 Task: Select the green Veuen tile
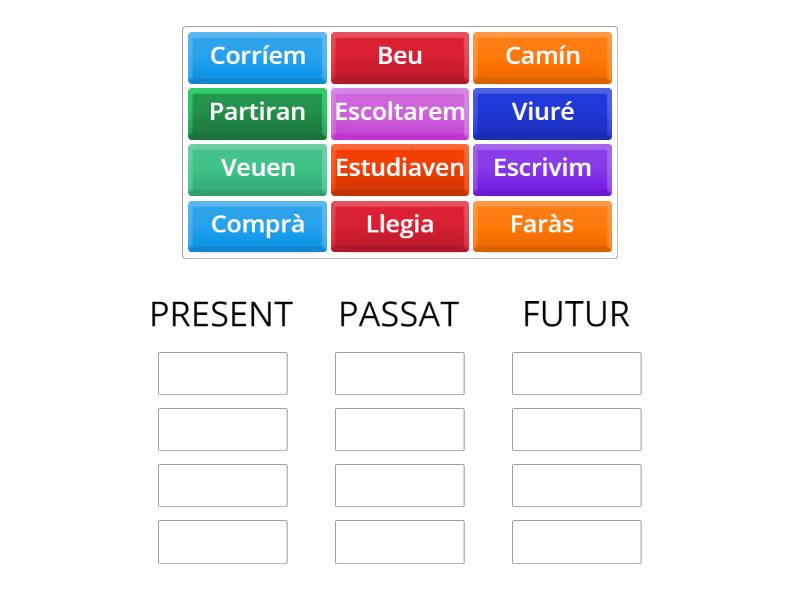[257, 169]
